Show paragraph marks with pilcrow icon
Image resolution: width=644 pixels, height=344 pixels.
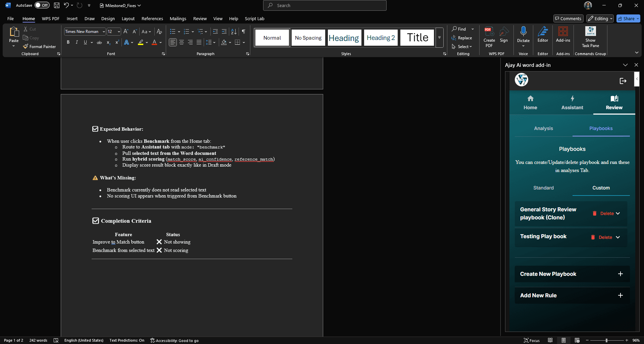click(244, 31)
